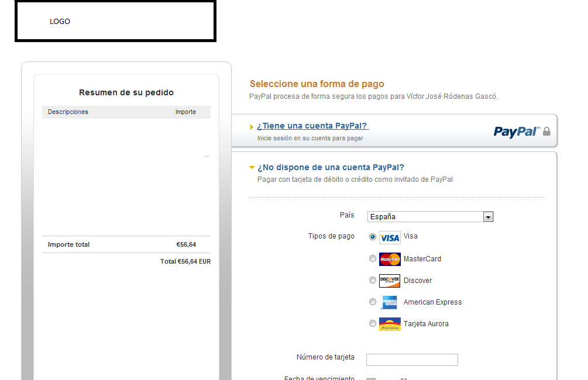
Task: Collapse the '¿No dispone de una cuenta PayPal?' arrow
Action: (252, 168)
